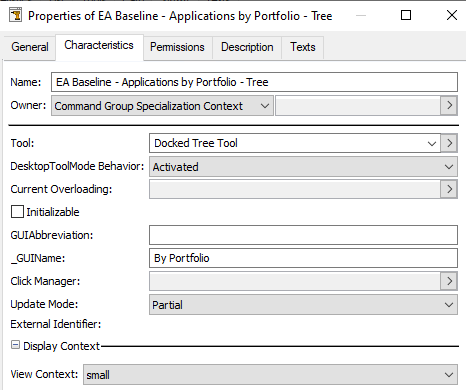Screen dimensions: 466x390
Task: Select the Characteristics tab
Action: pos(99,46)
